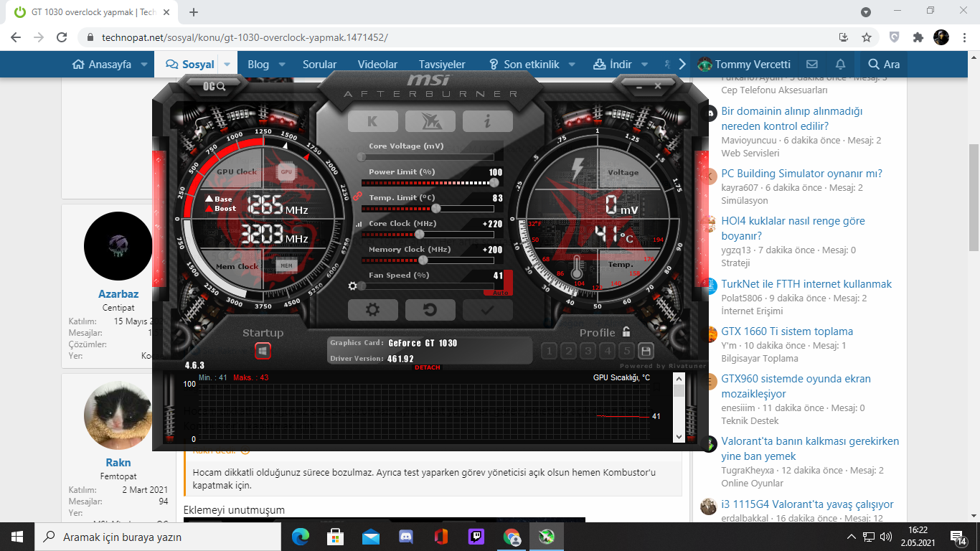Expand the İndir menu dropdown arrow
Screen dimensions: 980x551
click(x=645, y=64)
